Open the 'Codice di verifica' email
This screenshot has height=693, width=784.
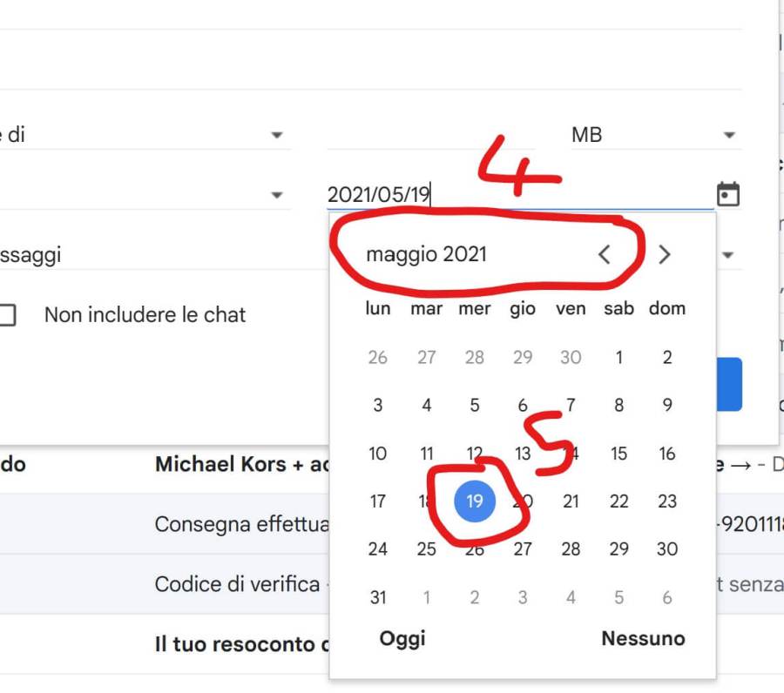[237, 584]
